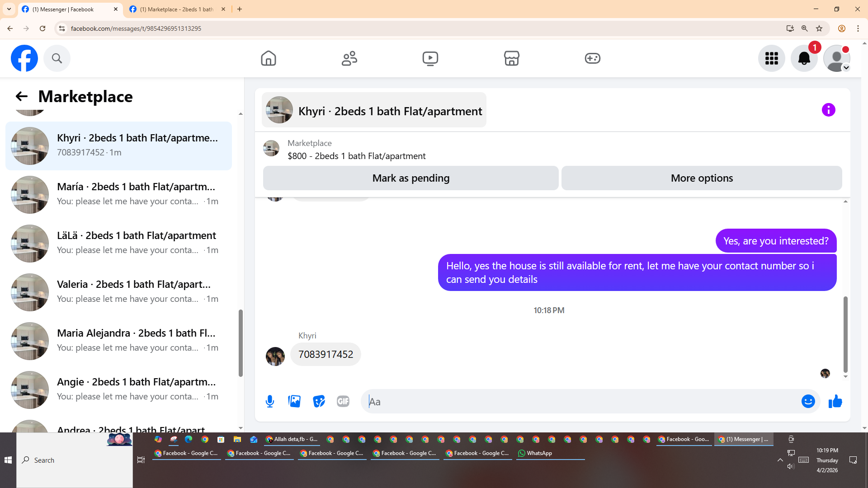This screenshot has height=488, width=868.
Task: Click the listing thumbnail beside Marketplace label
Action: tap(271, 148)
